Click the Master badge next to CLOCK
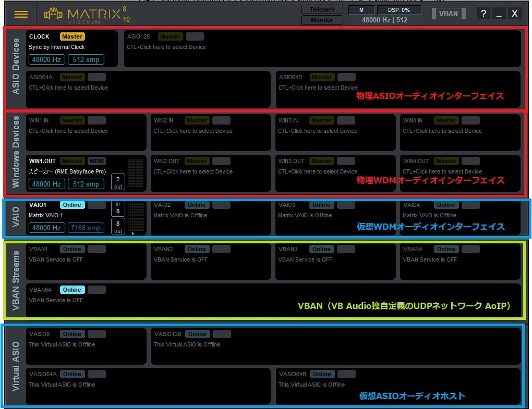Image resolution: width=532 pixels, height=409 pixels. (x=72, y=36)
